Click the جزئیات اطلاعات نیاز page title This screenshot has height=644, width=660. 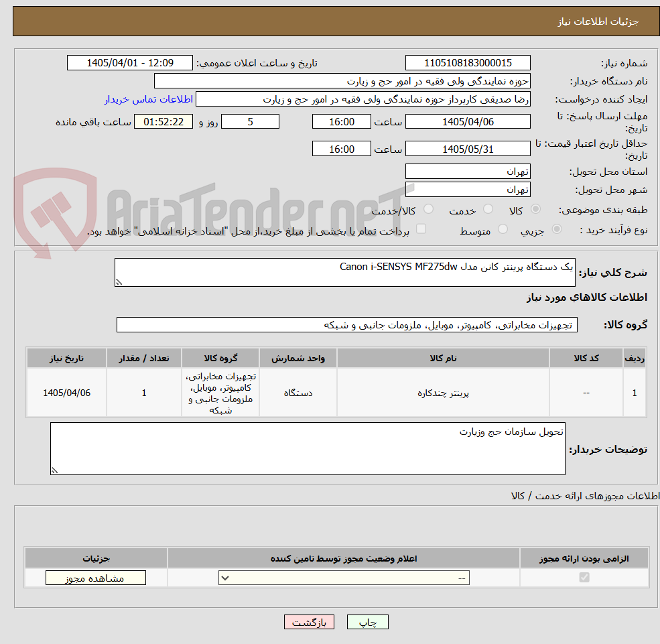pyautogui.click(x=598, y=21)
